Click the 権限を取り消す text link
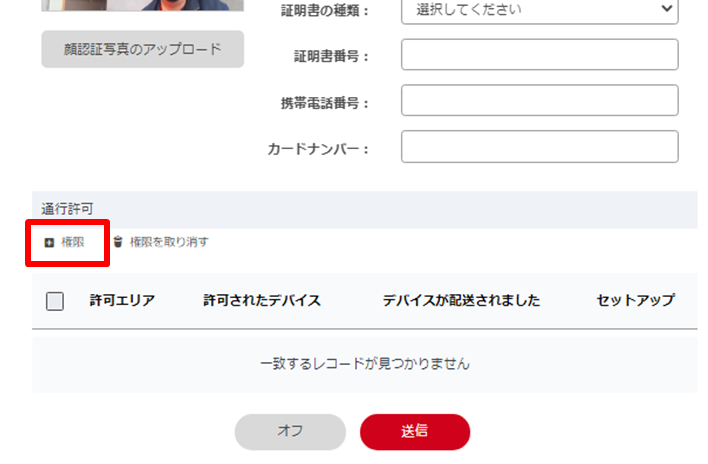Screen dimensions: 708x464 point(169,242)
